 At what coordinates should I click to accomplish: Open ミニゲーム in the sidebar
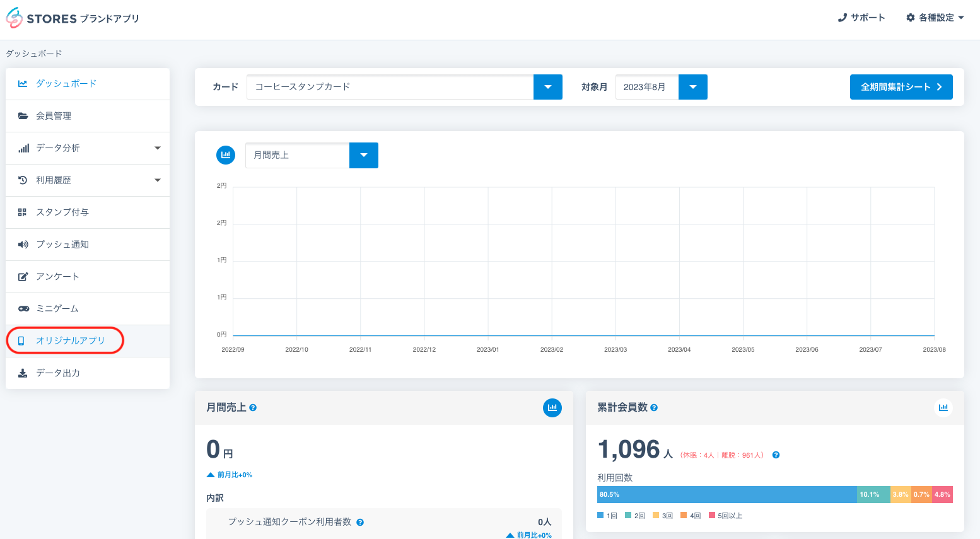(x=88, y=309)
